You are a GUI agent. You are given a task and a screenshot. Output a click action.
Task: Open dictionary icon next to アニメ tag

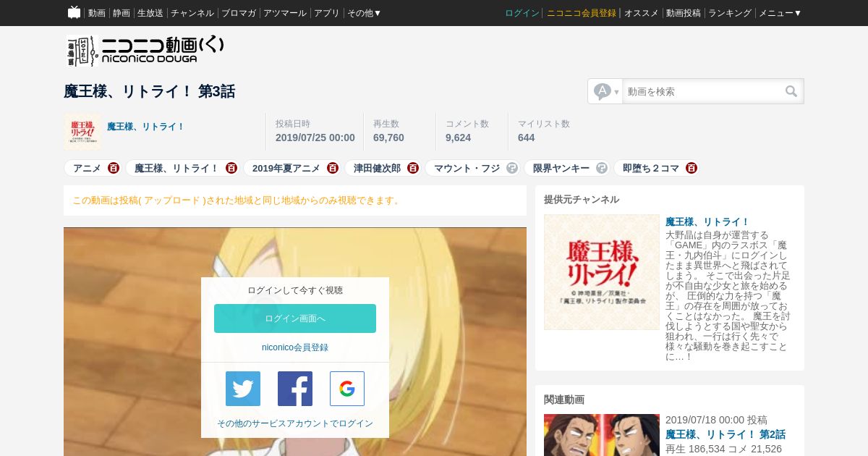click(114, 168)
